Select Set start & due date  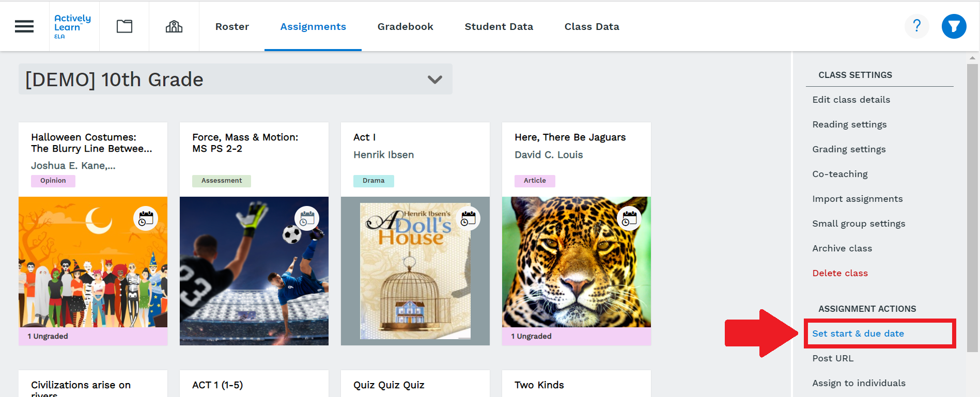click(x=858, y=334)
